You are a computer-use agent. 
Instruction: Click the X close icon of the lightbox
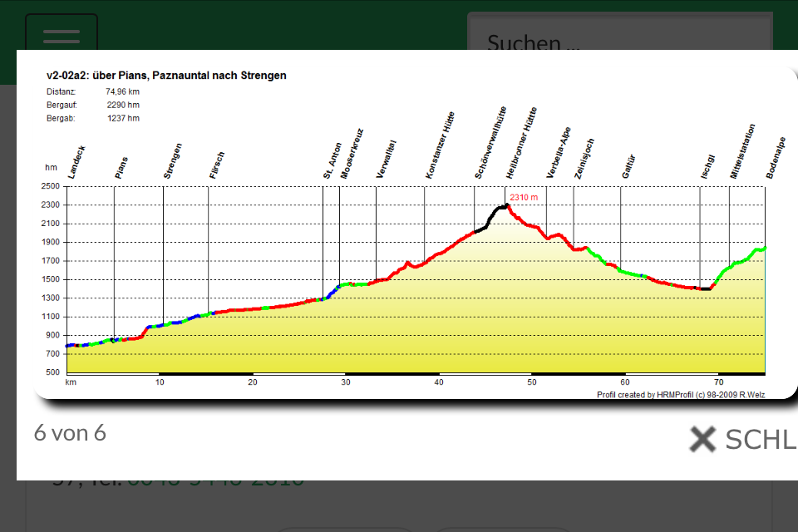(703, 439)
